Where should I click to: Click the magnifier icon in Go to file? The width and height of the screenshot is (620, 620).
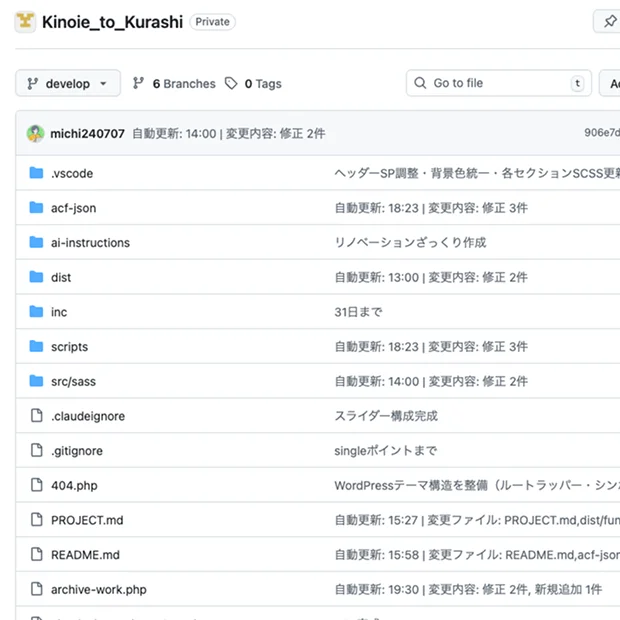[x=420, y=83]
